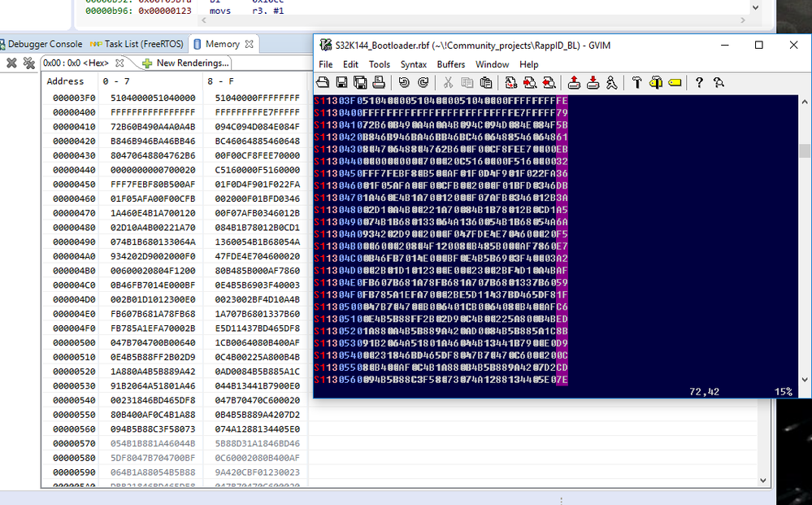812x505 pixels.
Task: Open Find and Replace in GVIM toolbar
Action: point(510,82)
